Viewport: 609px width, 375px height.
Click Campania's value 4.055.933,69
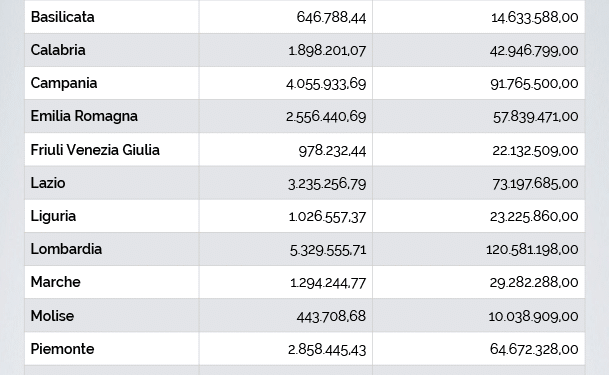(x=326, y=84)
